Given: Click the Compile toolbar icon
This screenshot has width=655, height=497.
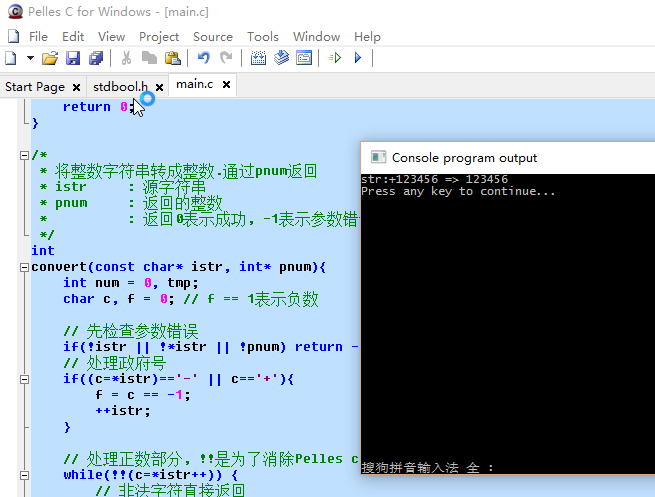Looking at the screenshot, I should [x=258, y=58].
